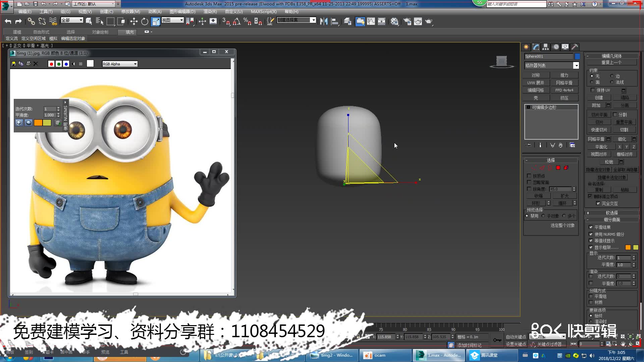Viewport: 644px width, 362px height.
Task: Click the Undo arrow in main toolbar
Action: pyautogui.click(x=8, y=21)
